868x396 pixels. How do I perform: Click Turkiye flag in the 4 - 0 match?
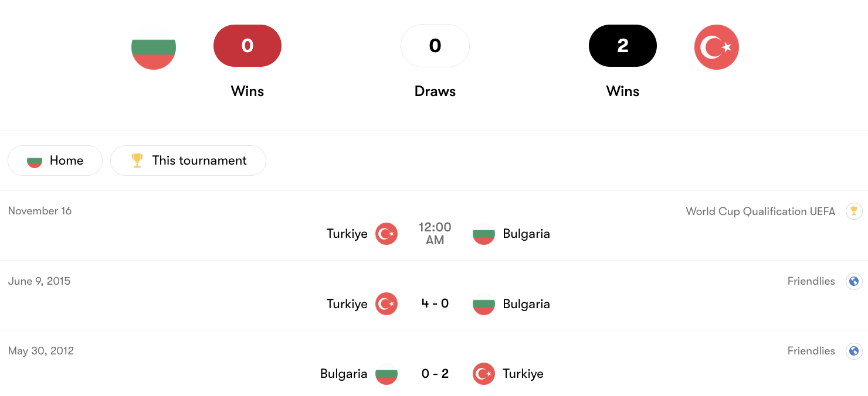pyautogui.click(x=386, y=303)
